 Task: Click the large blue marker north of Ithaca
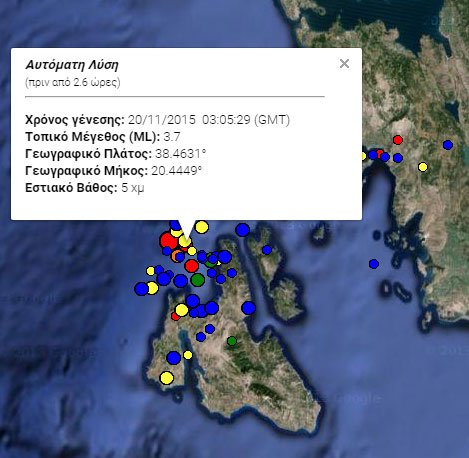click(x=243, y=230)
